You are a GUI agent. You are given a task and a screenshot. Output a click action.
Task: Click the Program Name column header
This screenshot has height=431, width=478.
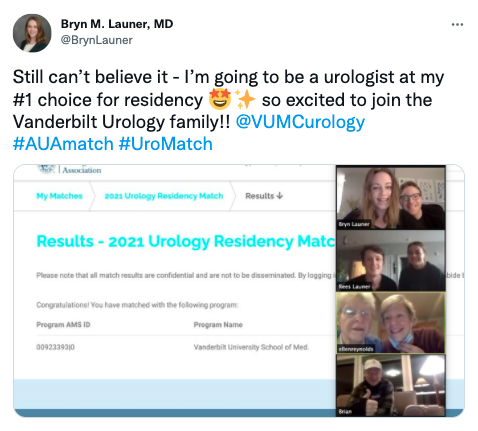click(x=218, y=325)
